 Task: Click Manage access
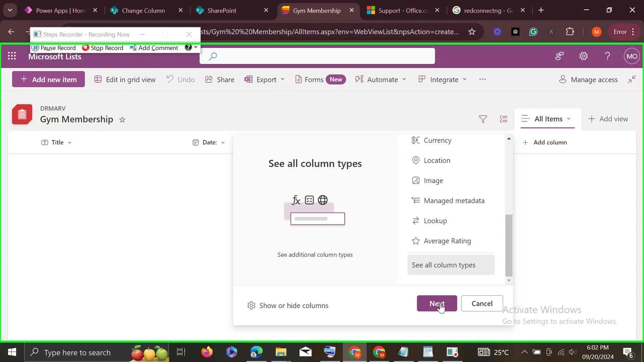pyautogui.click(x=588, y=79)
